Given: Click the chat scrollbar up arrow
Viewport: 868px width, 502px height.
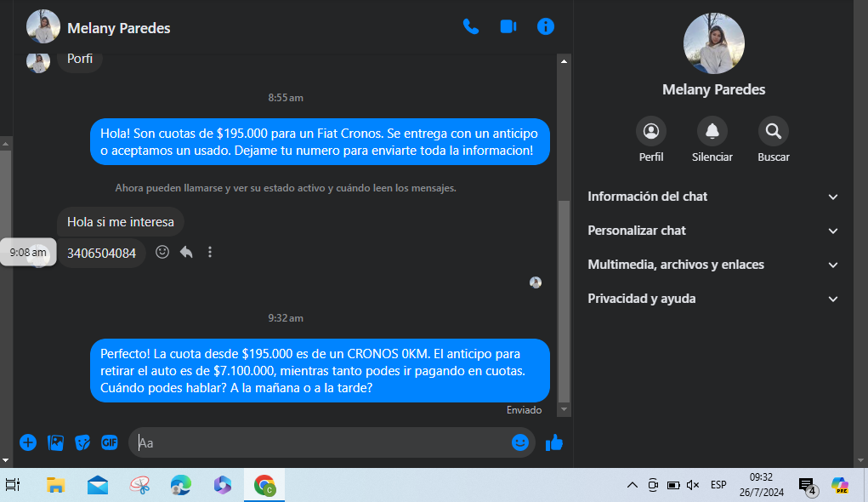Looking at the screenshot, I should coord(564,61).
